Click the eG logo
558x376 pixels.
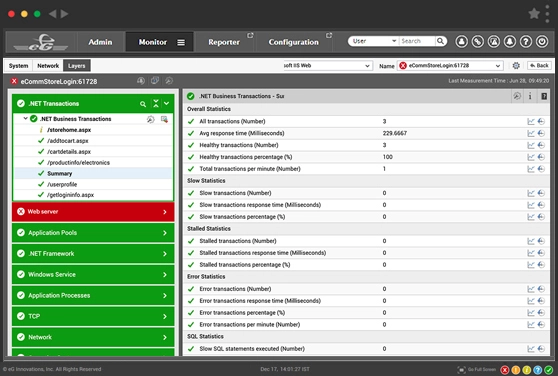41,42
